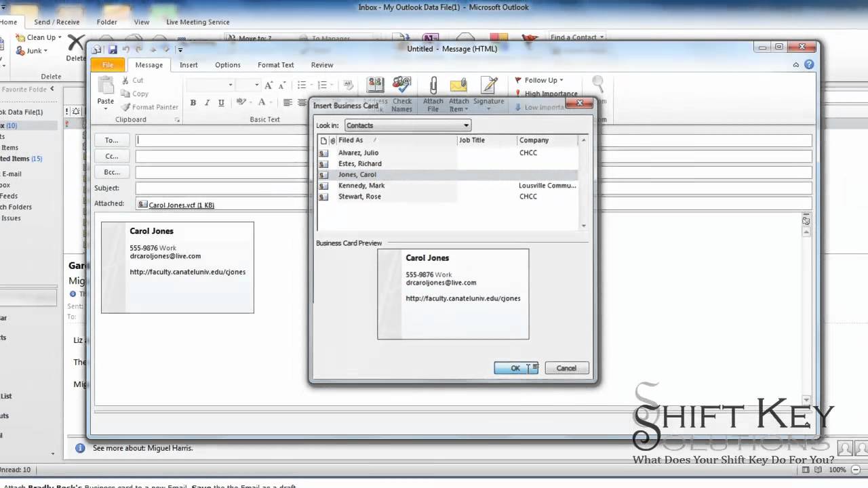868x488 pixels.
Task: Sort contacts by the Company column header
Action: pyautogui.click(x=548, y=140)
